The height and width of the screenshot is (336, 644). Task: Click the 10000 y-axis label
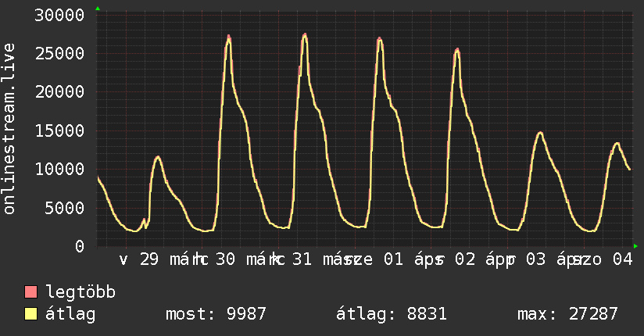point(59,170)
